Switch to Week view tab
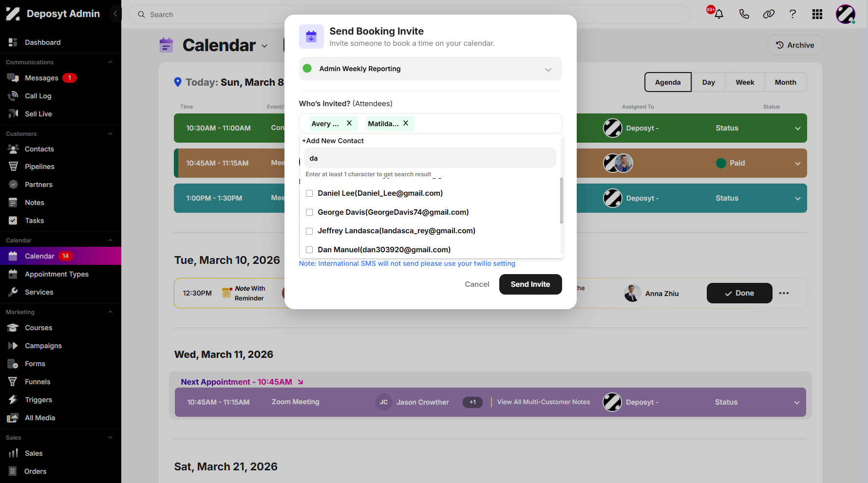This screenshot has width=868, height=483. [745, 82]
